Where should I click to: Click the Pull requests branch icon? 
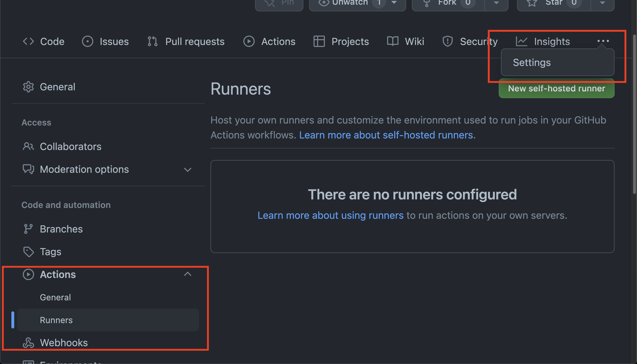tap(152, 41)
